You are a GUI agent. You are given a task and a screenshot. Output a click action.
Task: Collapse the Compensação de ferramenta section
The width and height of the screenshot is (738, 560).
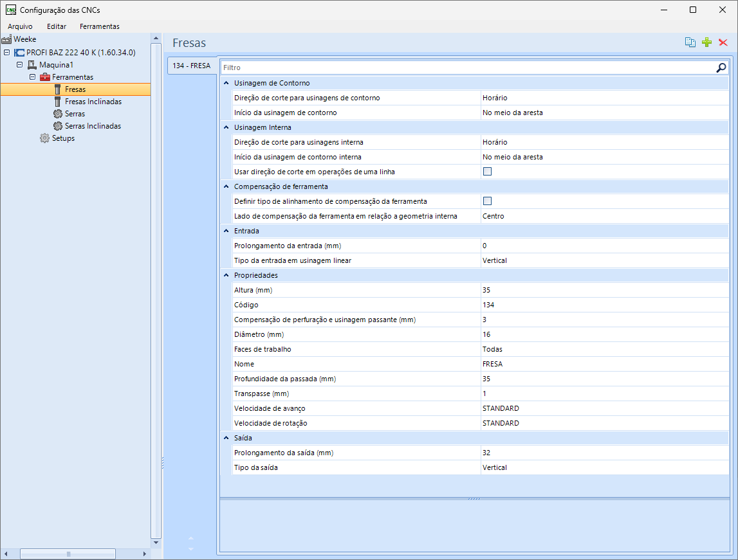226,186
